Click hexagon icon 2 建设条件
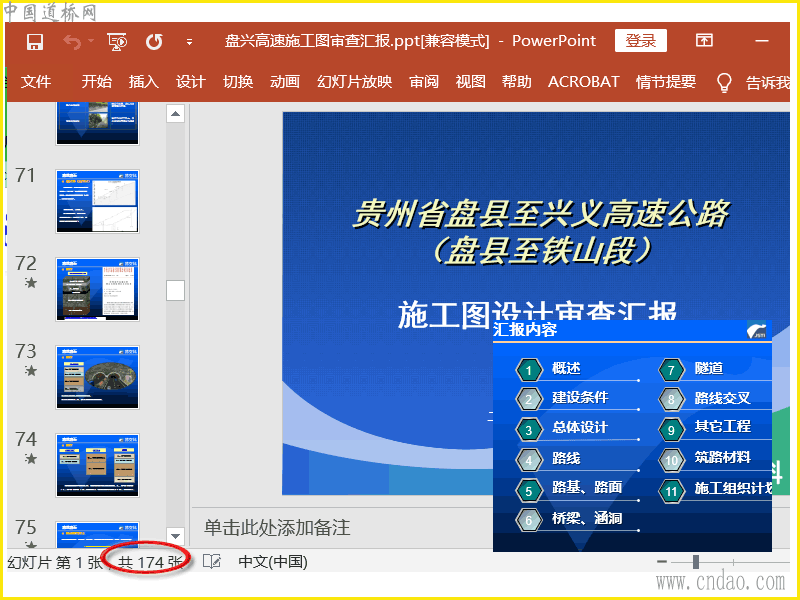 coord(529,399)
